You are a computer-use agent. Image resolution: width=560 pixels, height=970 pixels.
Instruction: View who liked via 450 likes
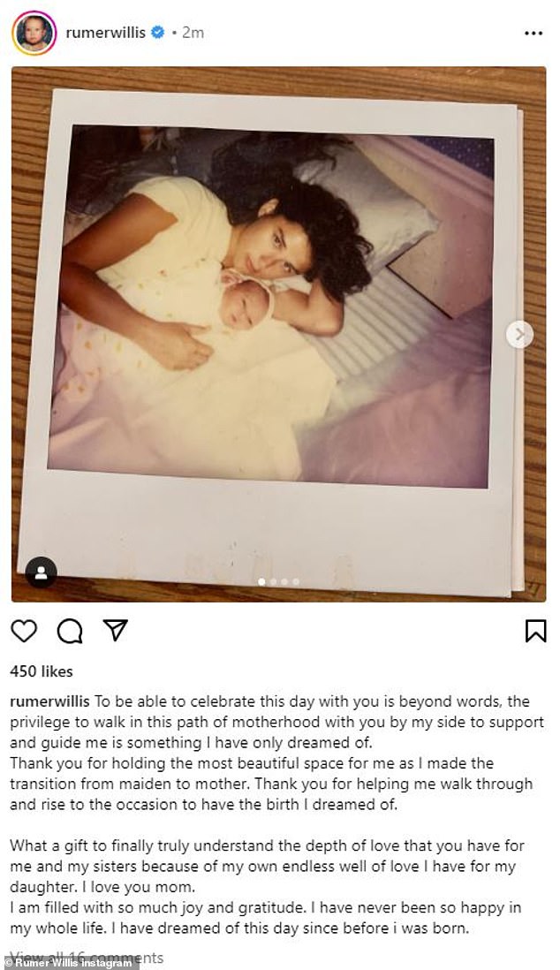pyautogui.click(x=42, y=671)
